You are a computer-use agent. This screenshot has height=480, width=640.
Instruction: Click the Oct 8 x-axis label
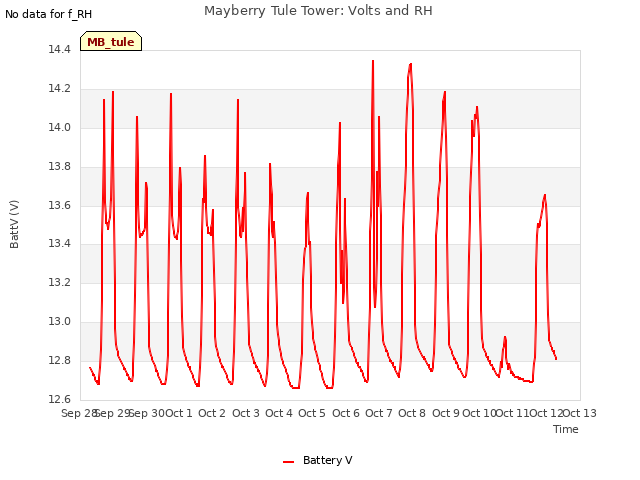point(412,413)
